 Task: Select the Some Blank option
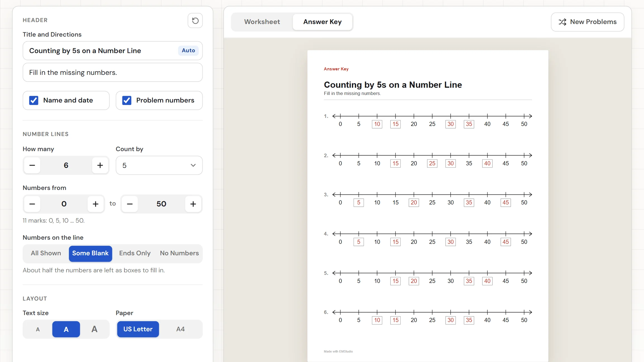tap(90, 253)
